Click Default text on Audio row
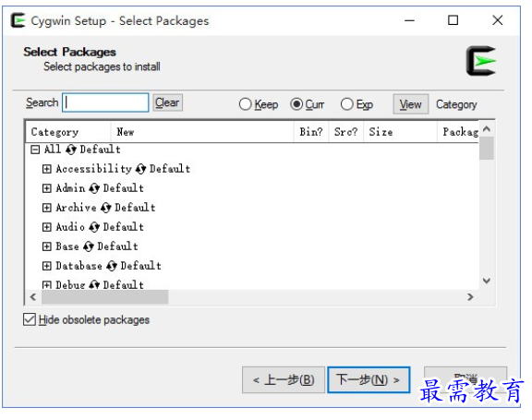 click(x=124, y=227)
